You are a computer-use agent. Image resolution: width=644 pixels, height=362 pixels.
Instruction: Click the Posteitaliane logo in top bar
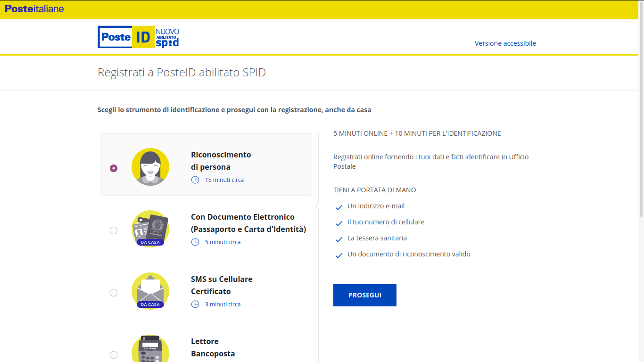[x=34, y=9]
